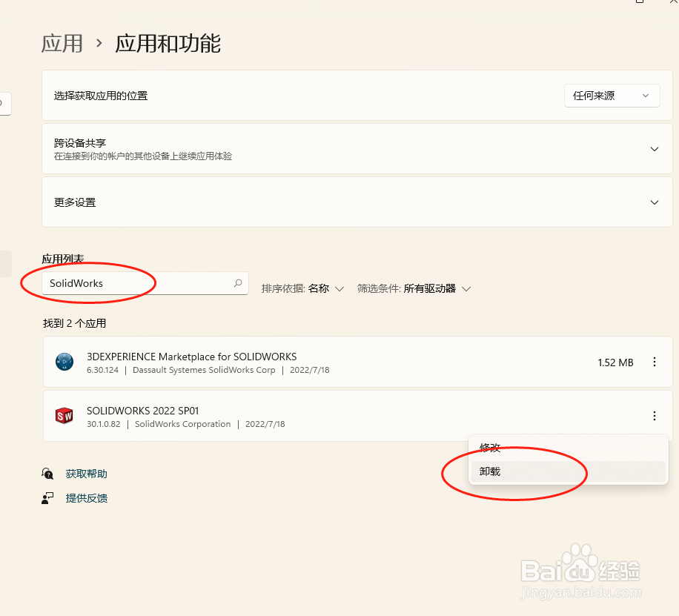Image resolution: width=679 pixels, height=616 pixels.
Task: Open the 任何来源 source dropdown
Action: click(612, 96)
